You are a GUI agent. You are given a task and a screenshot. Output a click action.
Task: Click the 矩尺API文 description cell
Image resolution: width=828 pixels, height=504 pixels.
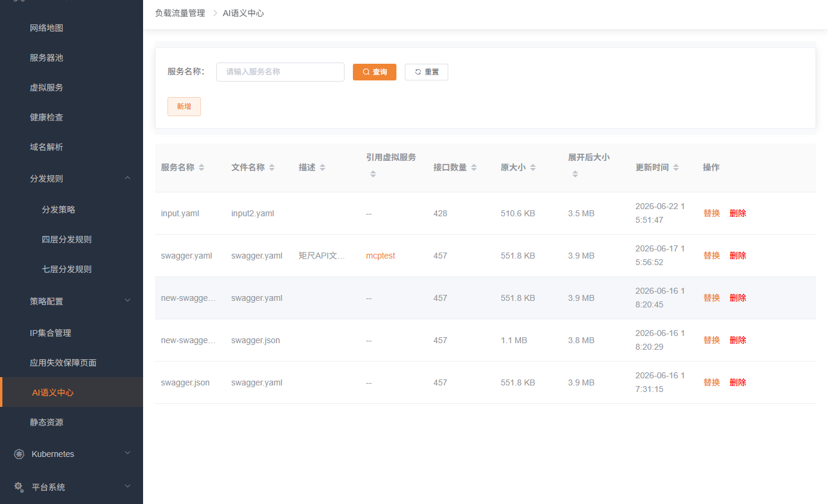click(x=322, y=256)
